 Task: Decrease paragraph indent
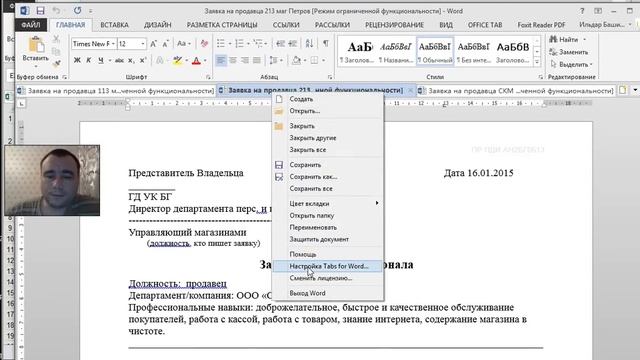point(280,43)
